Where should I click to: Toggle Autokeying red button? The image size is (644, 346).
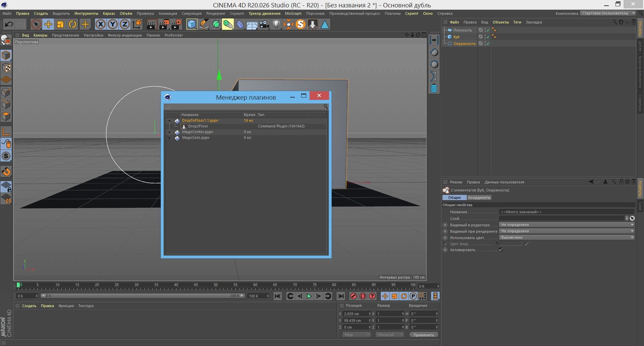[363, 296]
